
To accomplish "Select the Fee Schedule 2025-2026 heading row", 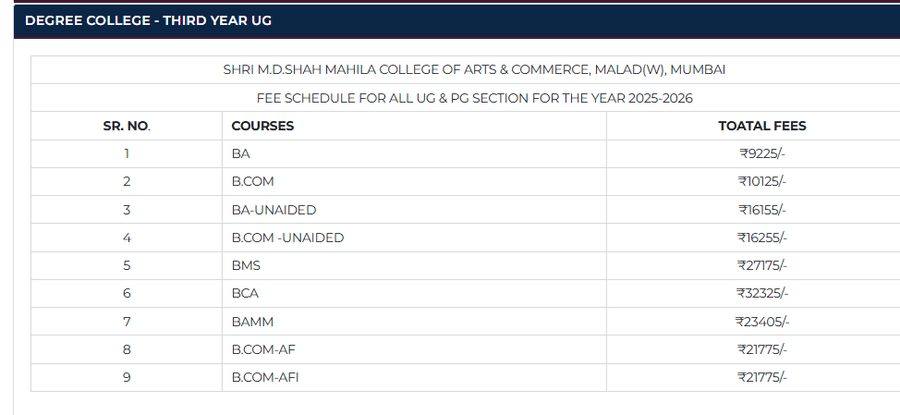I will click(x=474, y=98).
